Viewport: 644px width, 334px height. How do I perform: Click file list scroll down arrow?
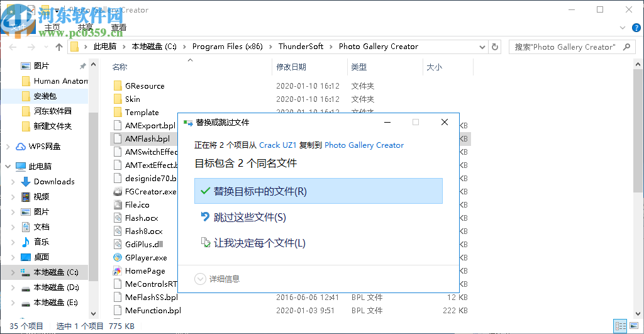638,314
